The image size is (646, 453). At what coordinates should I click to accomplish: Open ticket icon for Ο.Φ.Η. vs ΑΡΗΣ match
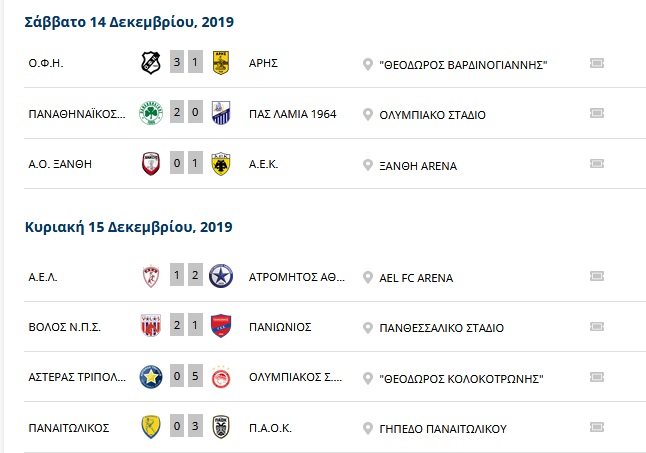(x=597, y=63)
